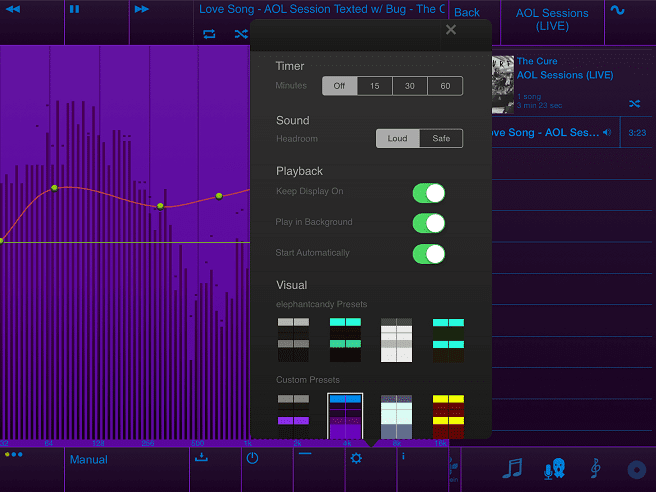Viewport: 656px width, 492px height.
Task: Choose Loud headroom
Action: [397, 138]
